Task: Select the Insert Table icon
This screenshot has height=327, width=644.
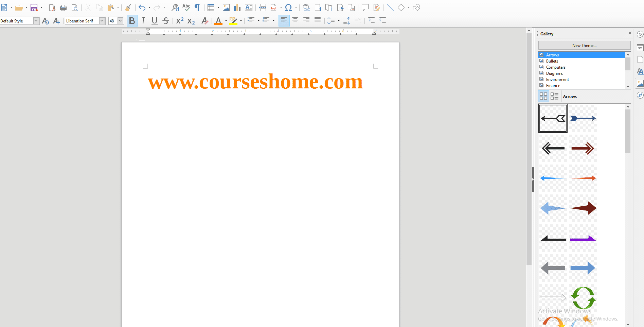Action: (x=211, y=7)
